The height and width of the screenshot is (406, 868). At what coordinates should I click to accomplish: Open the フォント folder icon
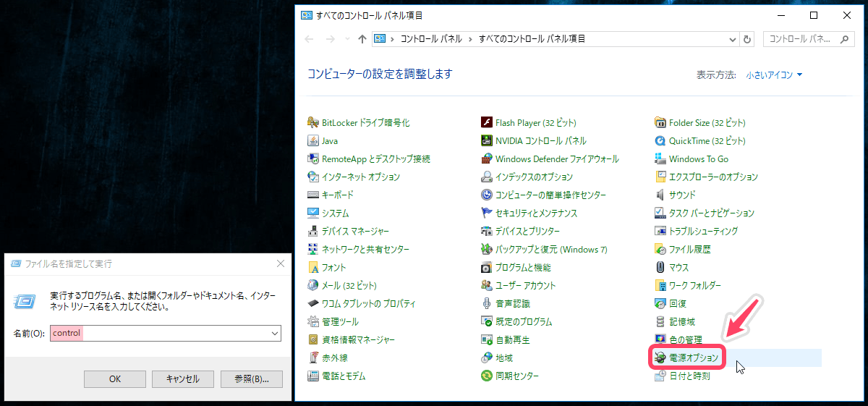click(313, 268)
